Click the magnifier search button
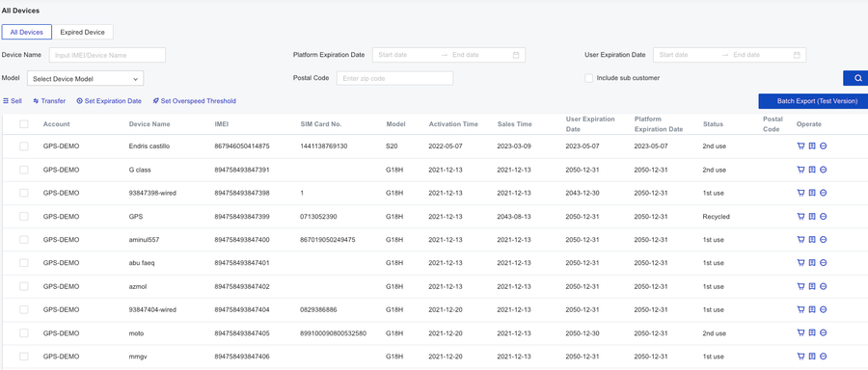Image resolution: width=868 pixels, height=370 pixels. click(x=855, y=78)
